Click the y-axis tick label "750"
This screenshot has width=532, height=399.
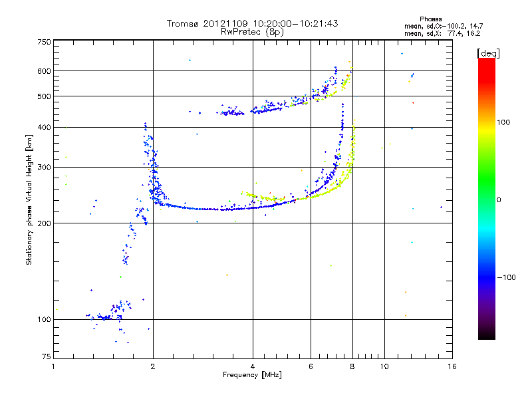(x=44, y=42)
